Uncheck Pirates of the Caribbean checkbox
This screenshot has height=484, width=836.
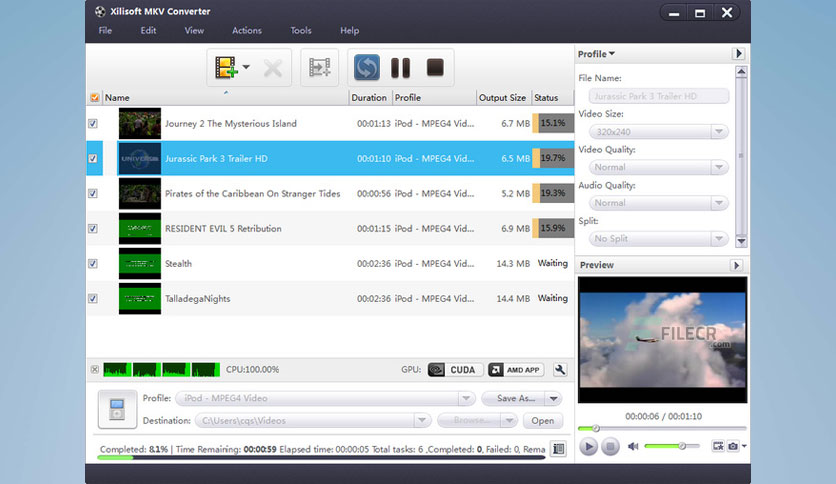coord(93,193)
